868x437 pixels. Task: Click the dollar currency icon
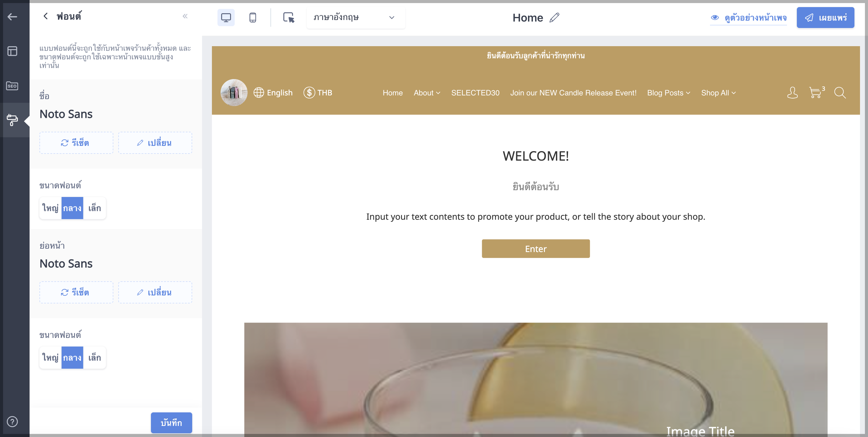coord(309,93)
